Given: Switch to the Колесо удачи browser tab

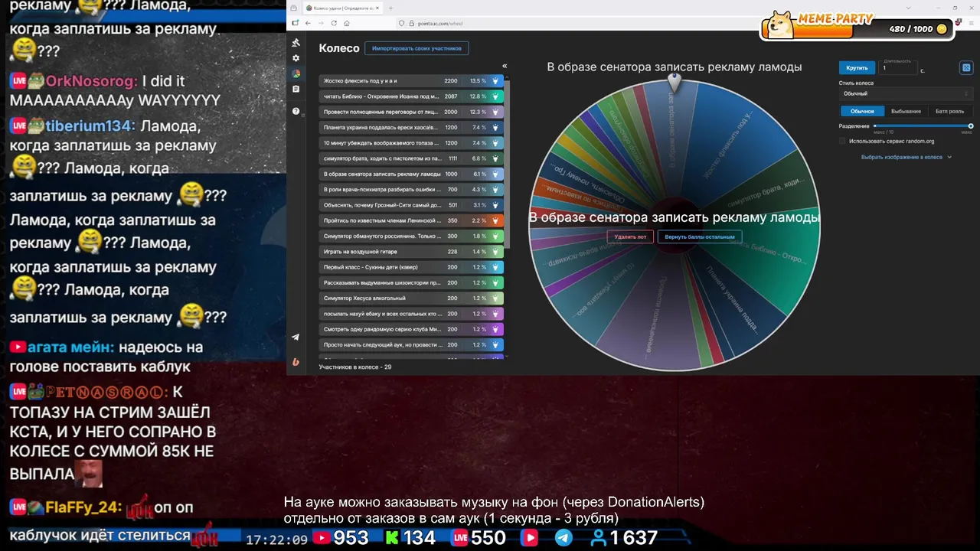Looking at the screenshot, I should (342, 8).
